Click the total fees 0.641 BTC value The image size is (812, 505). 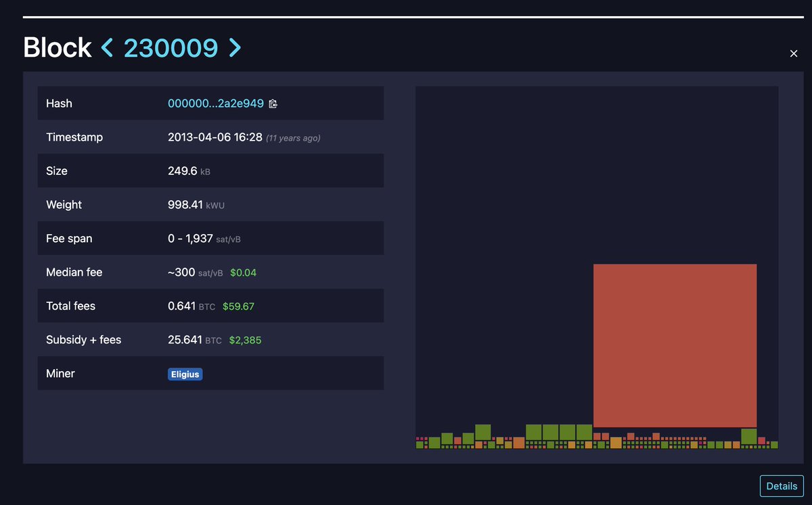click(x=191, y=306)
